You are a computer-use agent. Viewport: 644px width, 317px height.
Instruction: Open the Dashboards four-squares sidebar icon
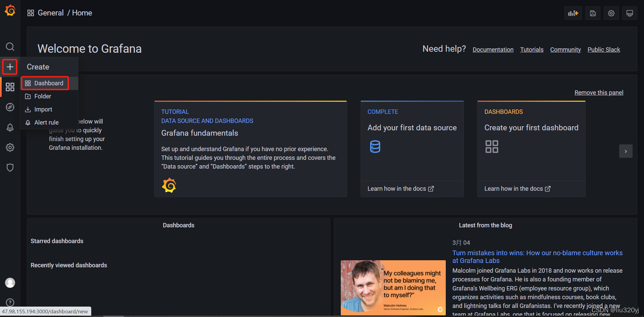point(10,87)
